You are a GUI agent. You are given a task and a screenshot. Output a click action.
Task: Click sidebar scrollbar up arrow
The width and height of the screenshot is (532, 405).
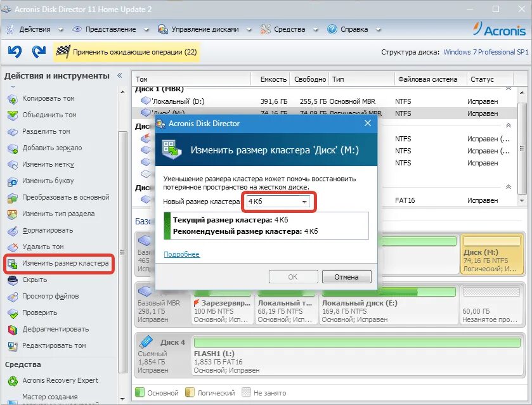(x=122, y=92)
